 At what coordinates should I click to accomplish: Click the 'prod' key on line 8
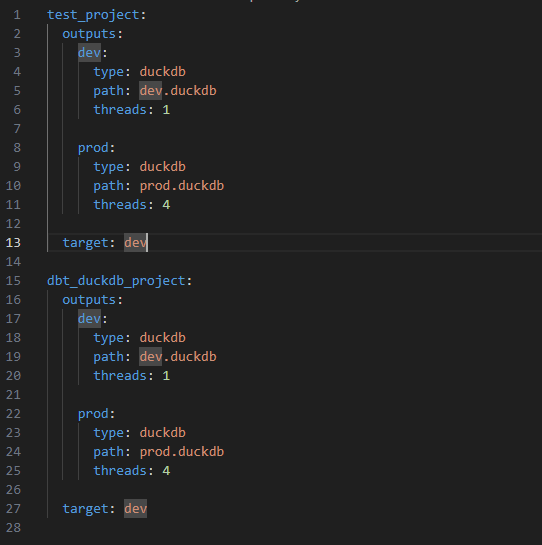click(x=93, y=148)
